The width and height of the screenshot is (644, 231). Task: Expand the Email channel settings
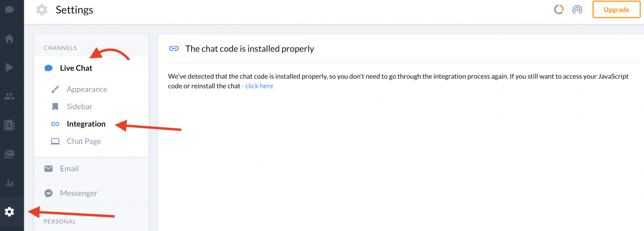pyautogui.click(x=91, y=169)
